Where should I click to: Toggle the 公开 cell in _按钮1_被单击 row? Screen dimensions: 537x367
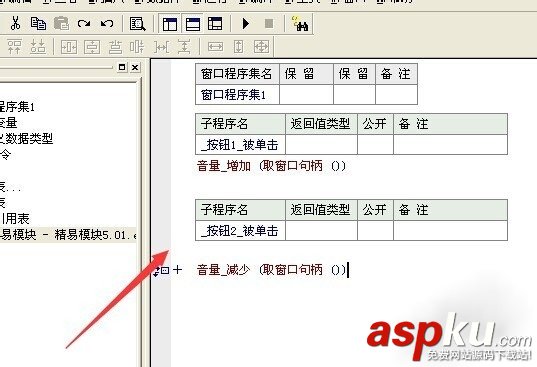pos(375,144)
